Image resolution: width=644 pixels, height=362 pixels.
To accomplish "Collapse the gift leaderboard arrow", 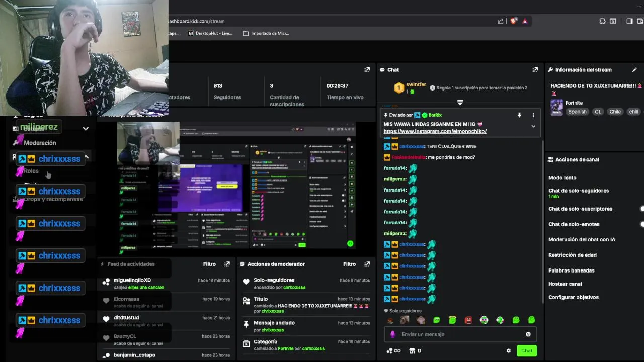I will (x=460, y=102).
